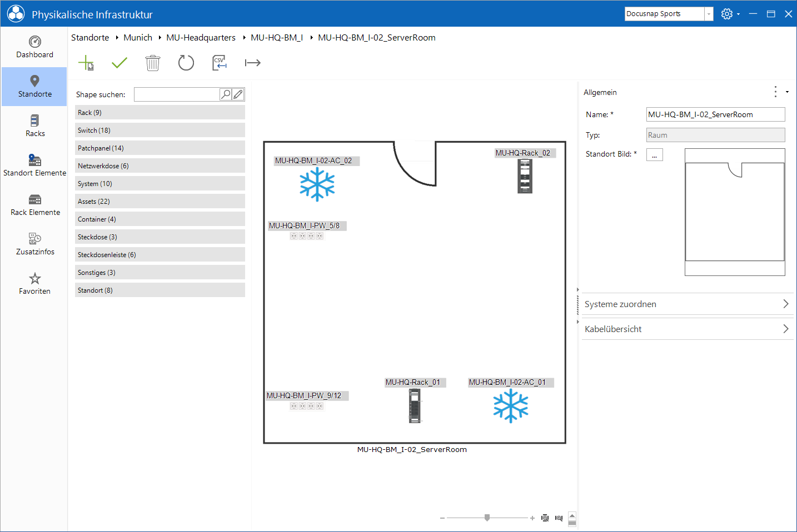The height and width of the screenshot is (532, 797).
Task: Click magnifier icon next to shape search
Action: click(226, 94)
